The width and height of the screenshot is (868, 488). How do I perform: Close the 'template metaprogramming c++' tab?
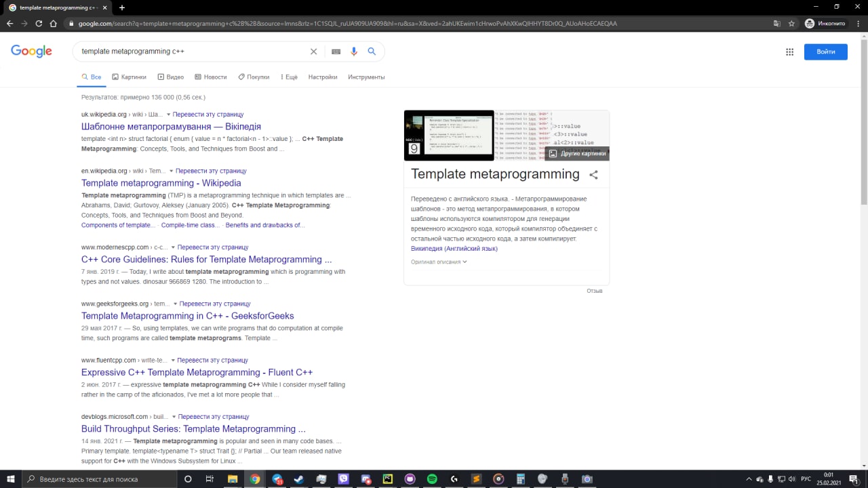[x=103, y=7]
